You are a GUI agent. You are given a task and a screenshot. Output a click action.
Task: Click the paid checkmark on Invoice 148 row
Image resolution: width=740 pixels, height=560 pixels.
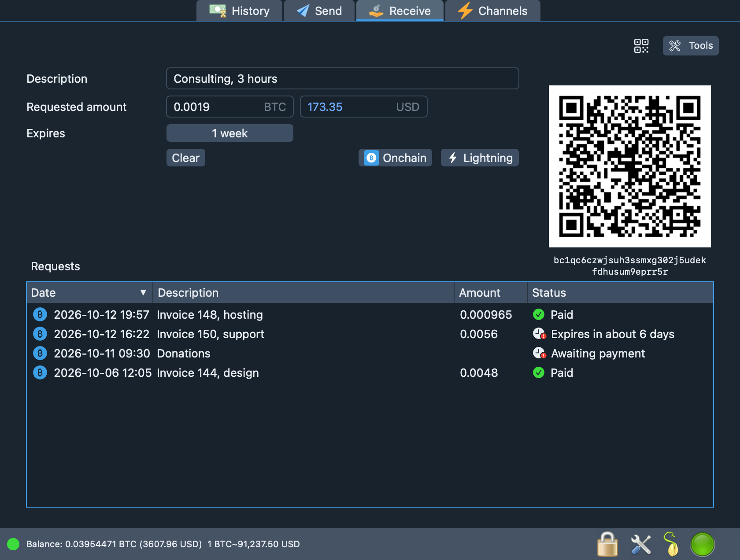pyautogui.click(x=539, y=314)
